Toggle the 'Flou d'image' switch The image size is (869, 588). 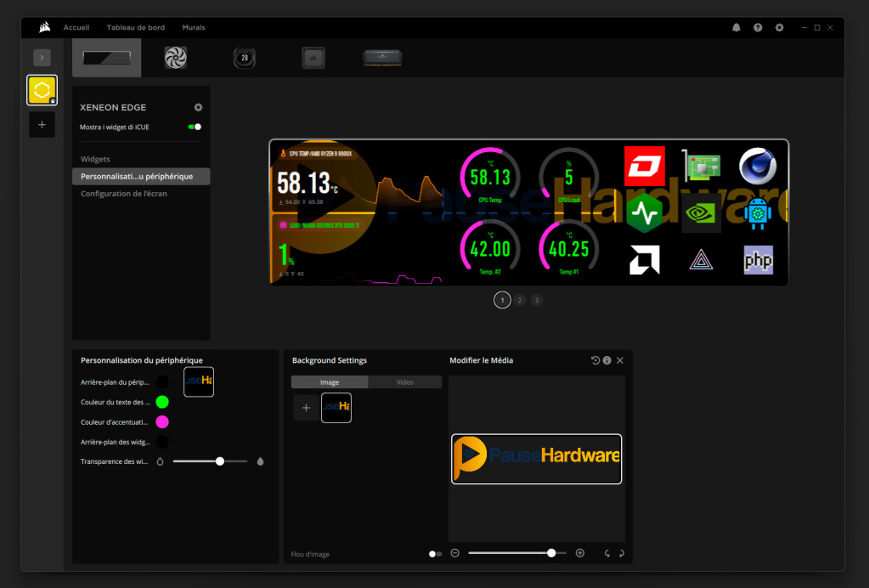pos(435,554)
